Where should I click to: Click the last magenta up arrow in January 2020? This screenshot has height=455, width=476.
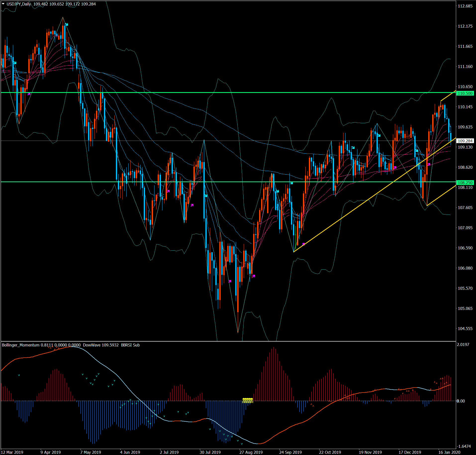click(x=429, y=164)
